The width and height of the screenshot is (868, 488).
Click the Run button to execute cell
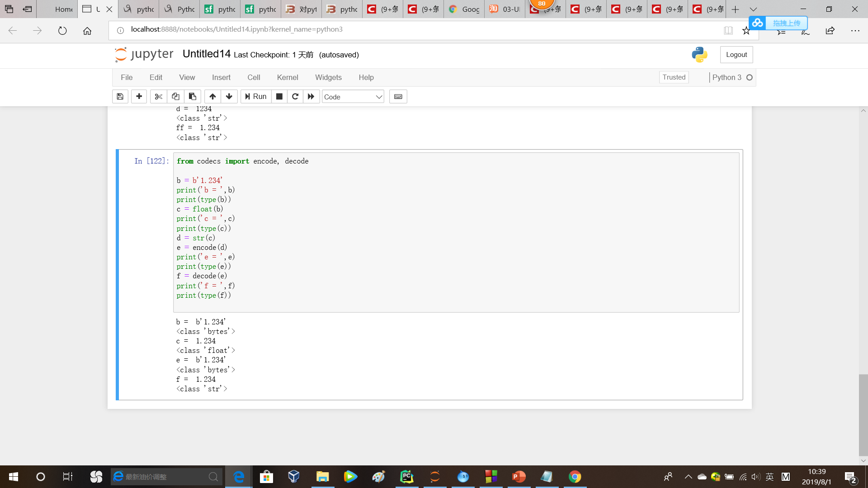255,97
